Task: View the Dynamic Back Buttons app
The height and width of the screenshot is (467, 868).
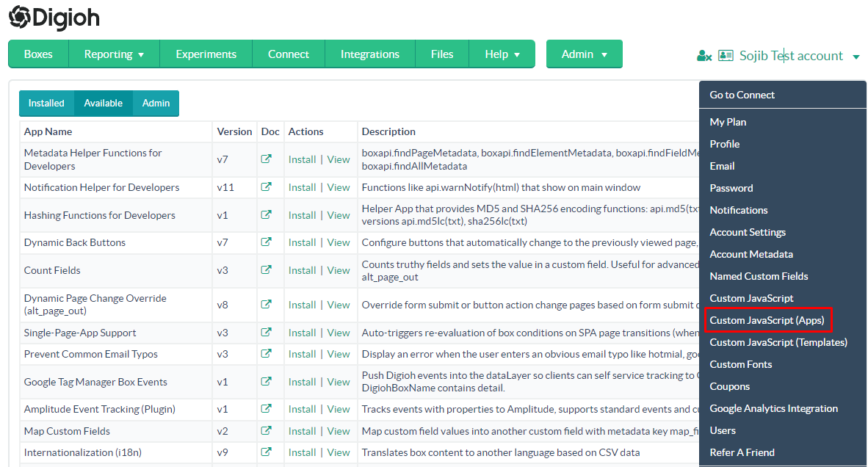Action: (339, 242)
